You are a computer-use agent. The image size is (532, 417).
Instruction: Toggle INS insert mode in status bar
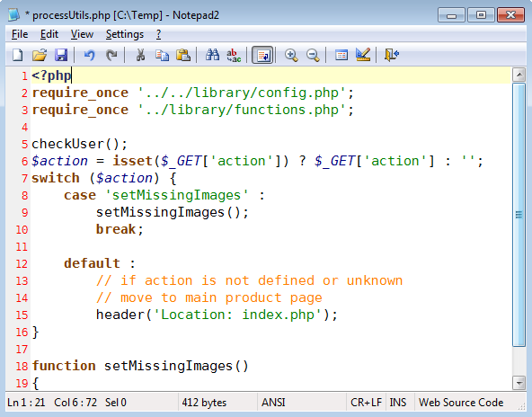click(397, 403)
